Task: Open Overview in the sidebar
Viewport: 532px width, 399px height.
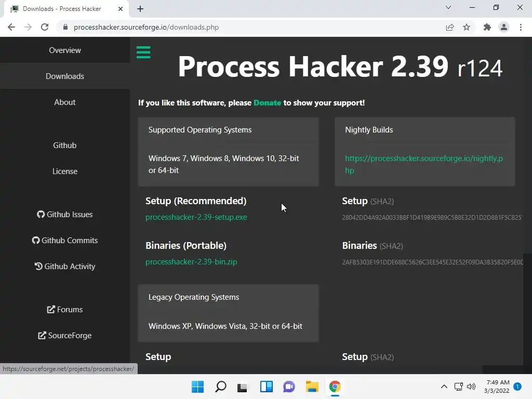Action: (x=65, y=50)
